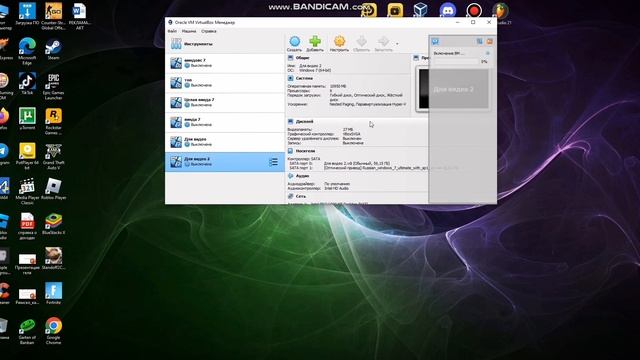This screenshot has width=640, height=360.
Task: Click the blue icon left in notification panel header
Action: coord(435,41)
